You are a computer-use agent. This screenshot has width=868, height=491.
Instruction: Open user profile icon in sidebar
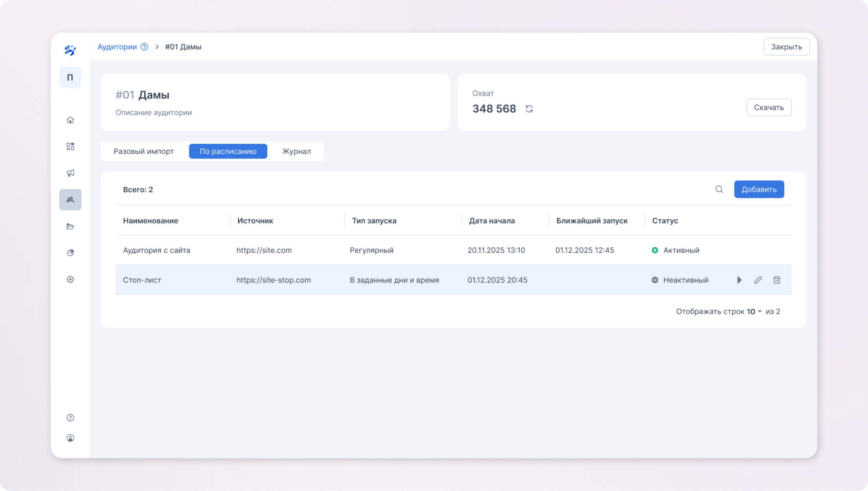point(70,438)
